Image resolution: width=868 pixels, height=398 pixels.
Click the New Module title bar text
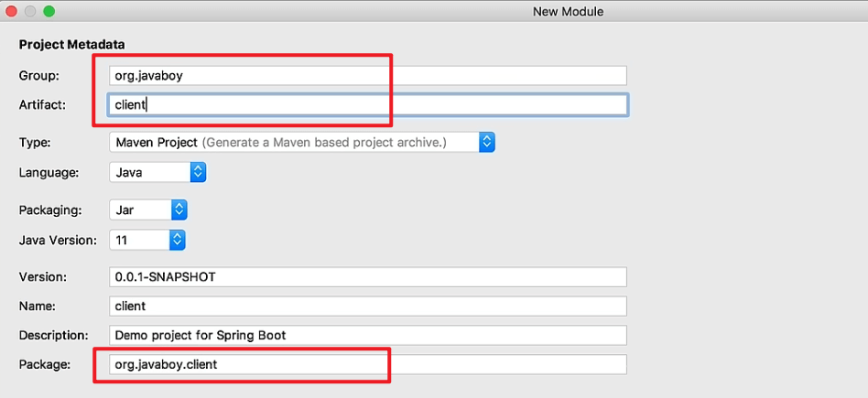(x=568, y=11)
